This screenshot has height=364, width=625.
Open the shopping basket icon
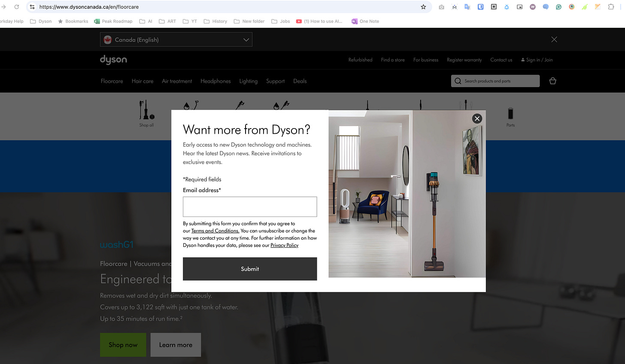tap(553, 81)
